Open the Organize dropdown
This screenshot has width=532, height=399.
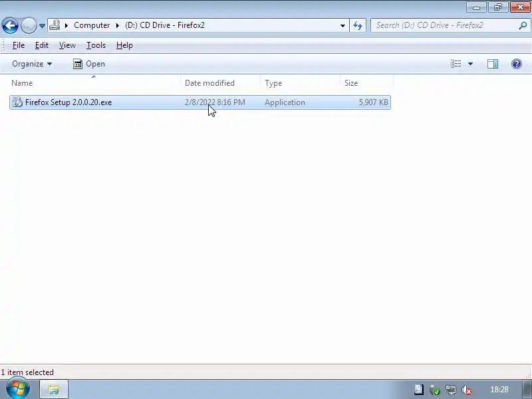pos(32,64)
